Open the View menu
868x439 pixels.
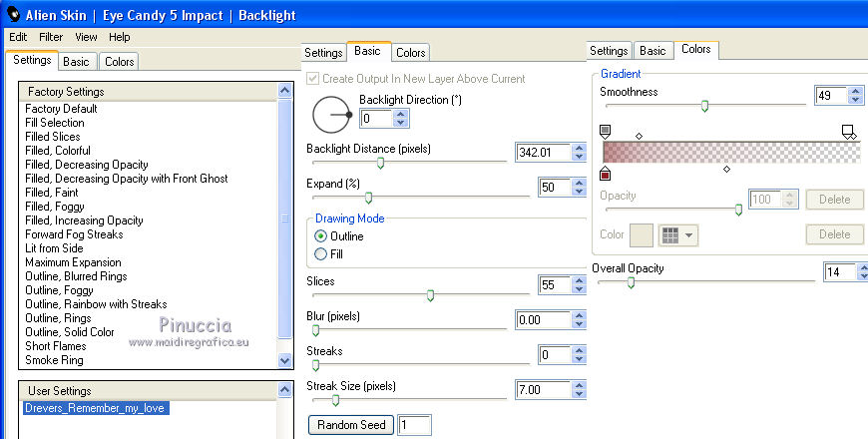tap(86, 37)
